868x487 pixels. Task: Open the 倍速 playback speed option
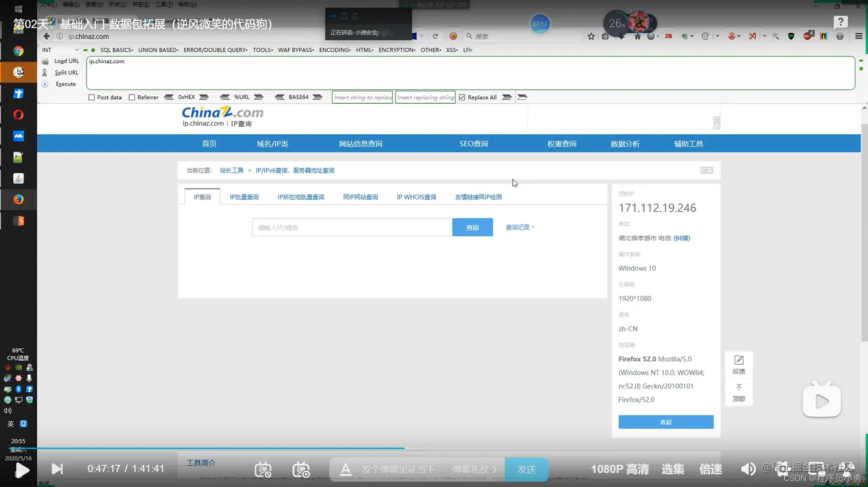point(711,469)
